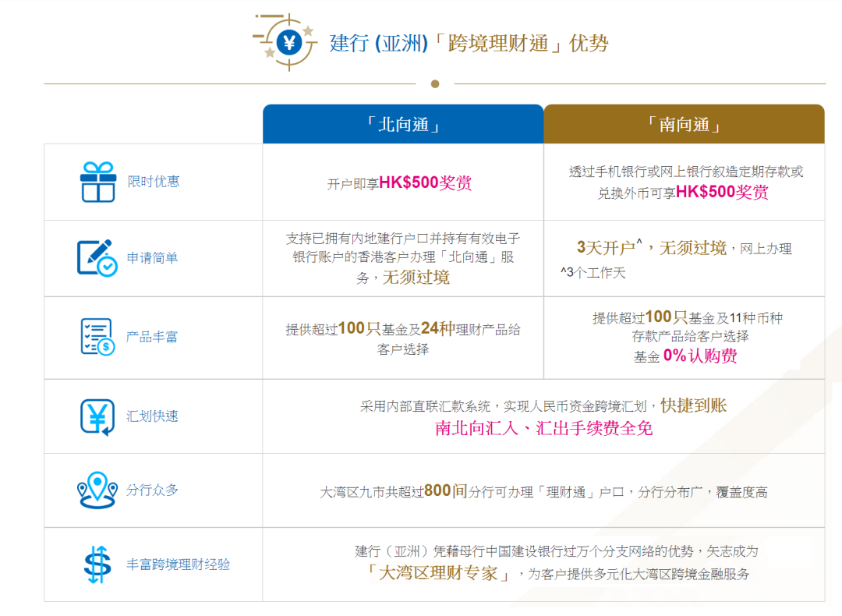This screenshot has width=842, height=616.
Task: Click the footnote ^3个工作天
Action: (x=593, y=273)
